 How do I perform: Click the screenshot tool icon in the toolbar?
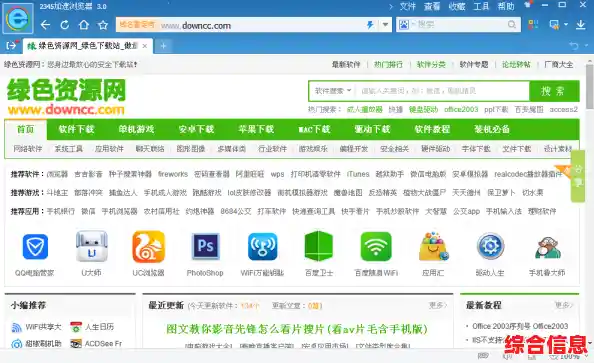point(554,25)
